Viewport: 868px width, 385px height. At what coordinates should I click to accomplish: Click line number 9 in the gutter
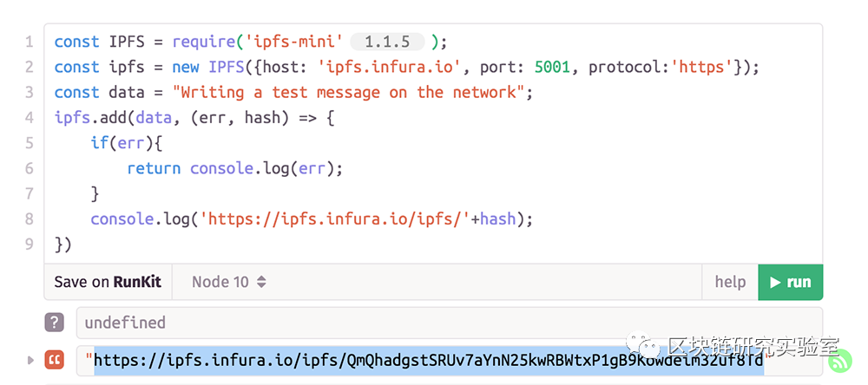[30, 244]
